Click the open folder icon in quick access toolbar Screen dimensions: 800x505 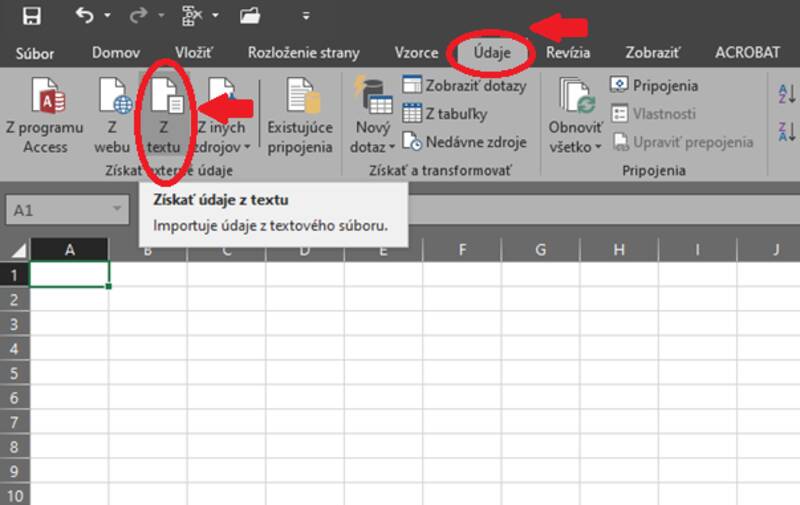pos(249,16)
